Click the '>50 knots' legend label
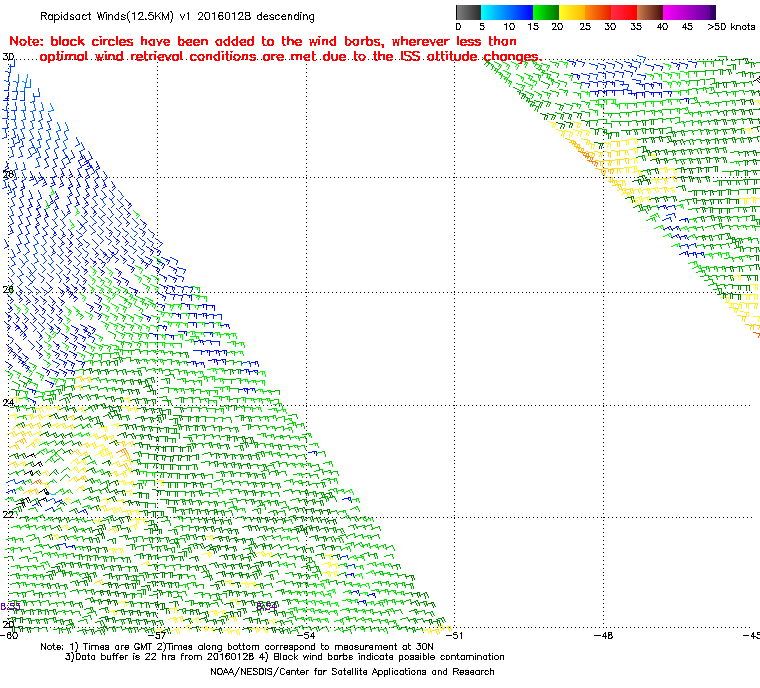This screenshot has height=688, width=760. point(731,27)
